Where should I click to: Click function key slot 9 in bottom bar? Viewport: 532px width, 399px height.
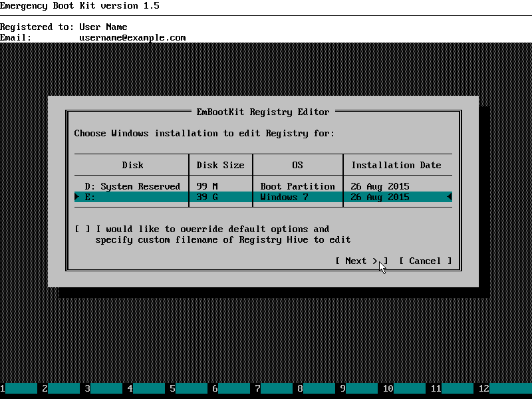pyautogui.click(x=359, y=388)
